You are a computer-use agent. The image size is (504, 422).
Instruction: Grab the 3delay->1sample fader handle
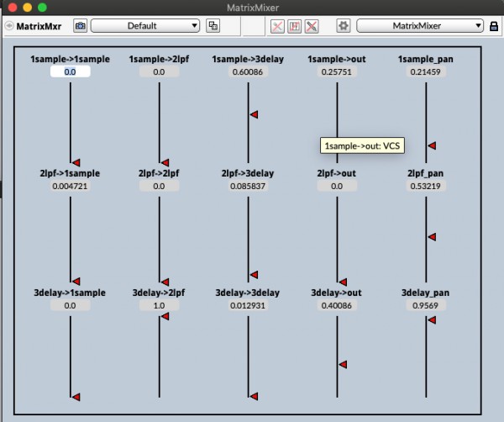pos(76,397)
